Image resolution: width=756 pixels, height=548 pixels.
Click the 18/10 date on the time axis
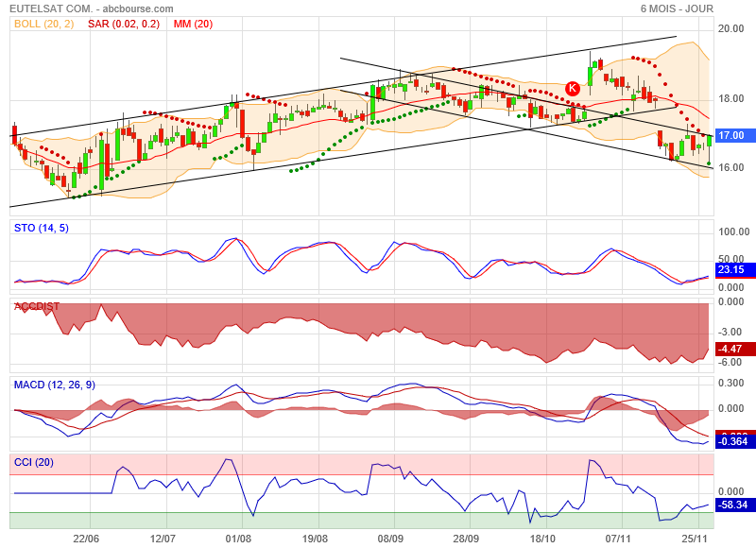(542, 539)
